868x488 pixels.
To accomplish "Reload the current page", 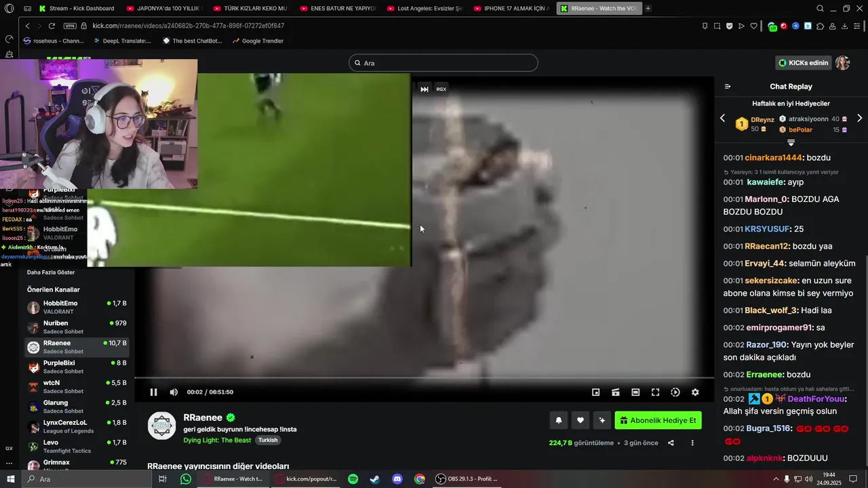I will point(52,26).
